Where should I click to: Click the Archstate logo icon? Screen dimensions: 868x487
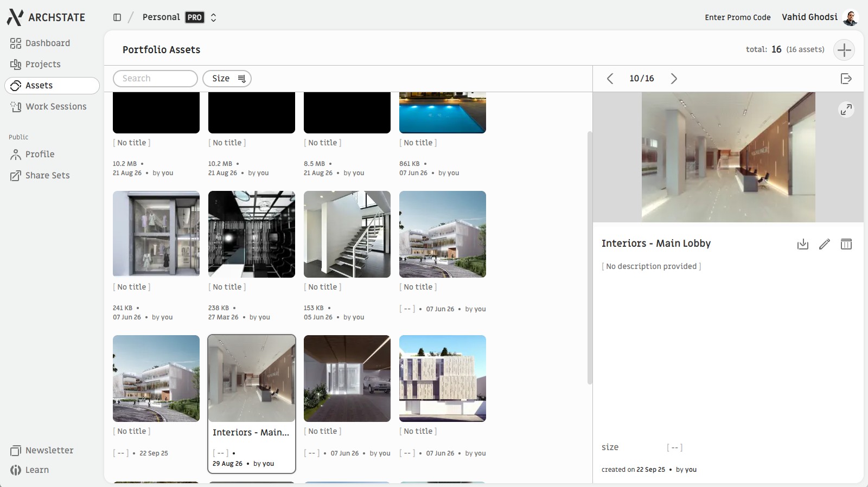tap(15, 17)
